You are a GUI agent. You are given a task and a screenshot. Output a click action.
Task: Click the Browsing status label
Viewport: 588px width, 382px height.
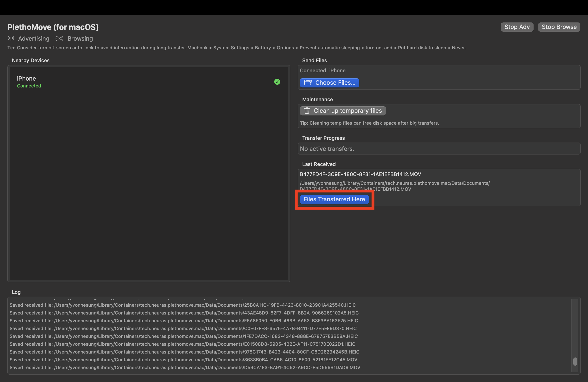click(80, 39)
